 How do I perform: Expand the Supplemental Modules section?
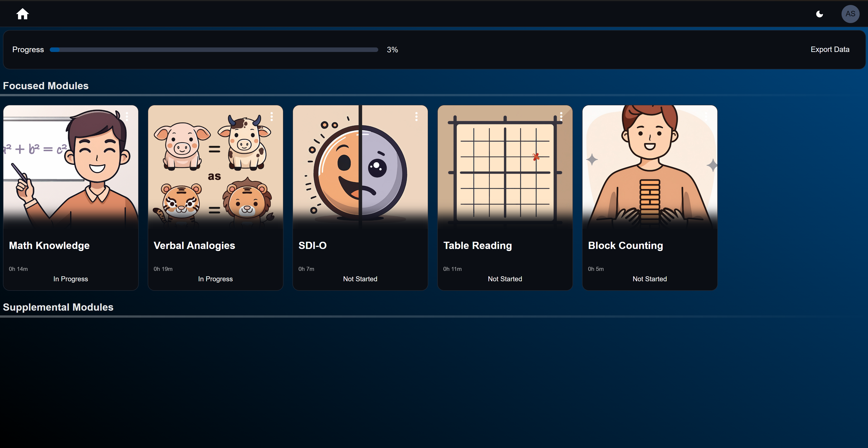point(58,307)
